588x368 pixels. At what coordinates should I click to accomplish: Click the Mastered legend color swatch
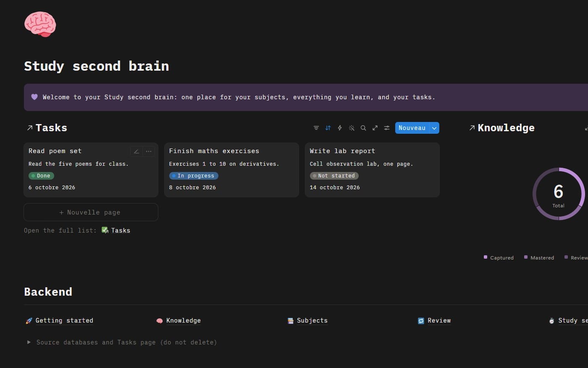pyautogui.click(x=526, y=257)
